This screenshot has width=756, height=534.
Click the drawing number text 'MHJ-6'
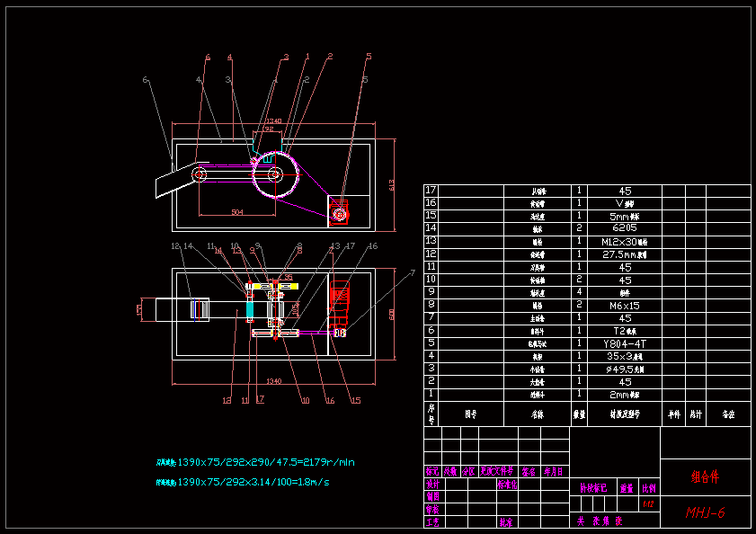[705, 512]
